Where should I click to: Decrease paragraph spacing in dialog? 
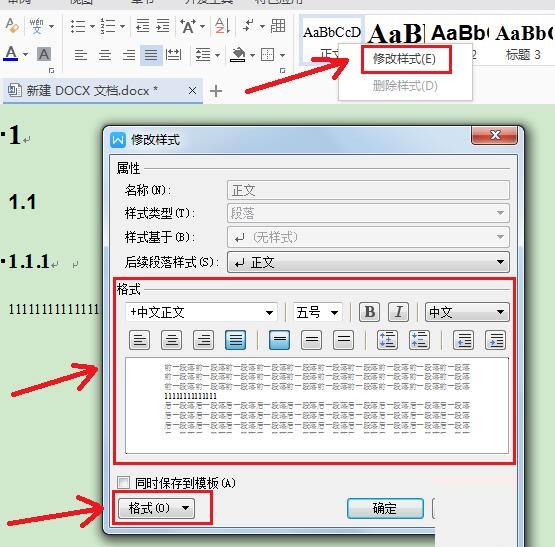[x=419, y=340]
